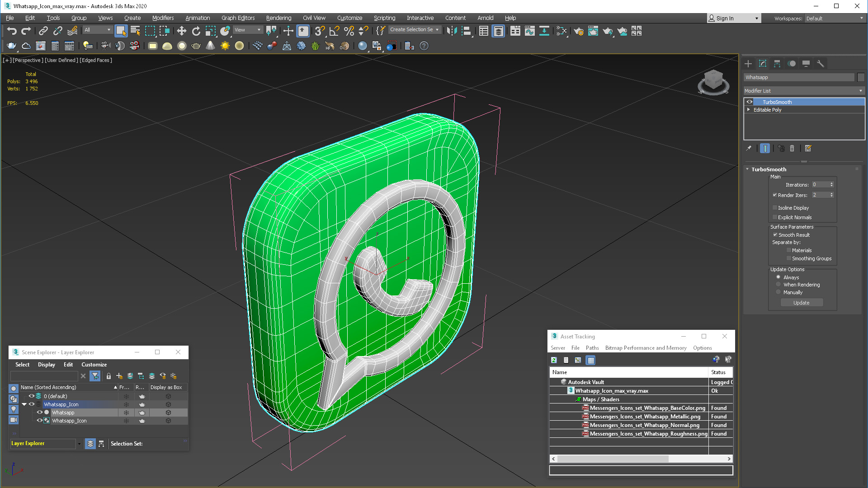Enable the Isoline Display checkbox

[775, 208]
